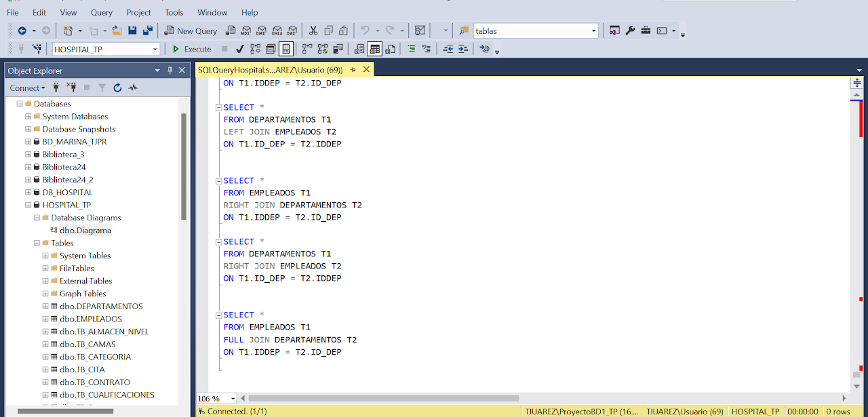
Task: Click Object Explorer Activity Monitor pulse icon
Action: [x=133, y=87]
